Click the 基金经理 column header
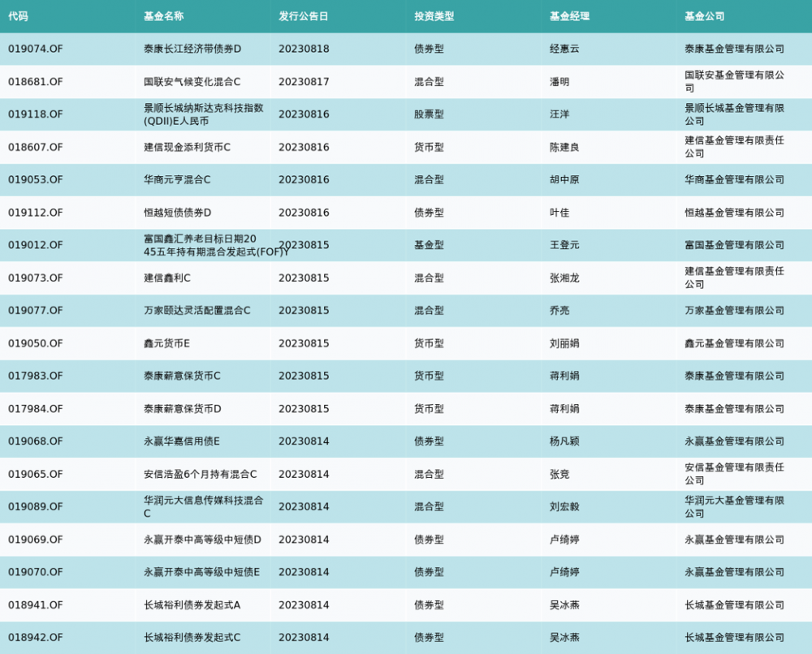 pos(570,16)
